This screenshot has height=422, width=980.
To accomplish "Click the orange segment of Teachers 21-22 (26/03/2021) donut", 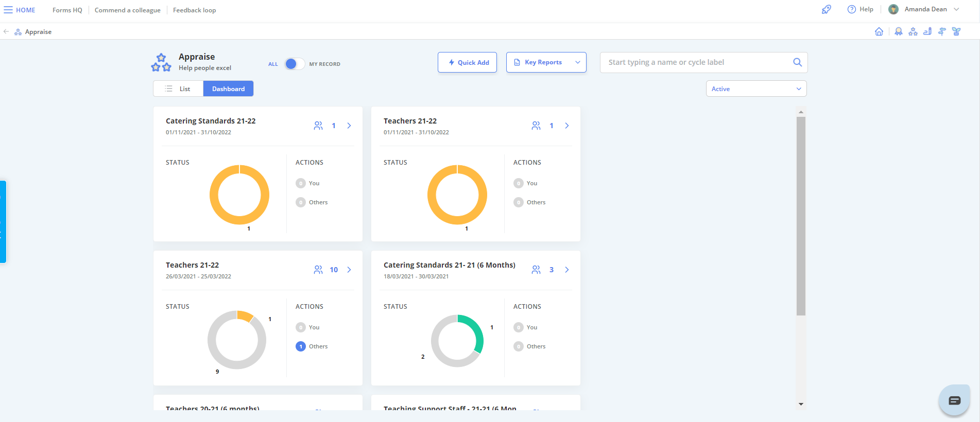I will (x=245, y=315).
